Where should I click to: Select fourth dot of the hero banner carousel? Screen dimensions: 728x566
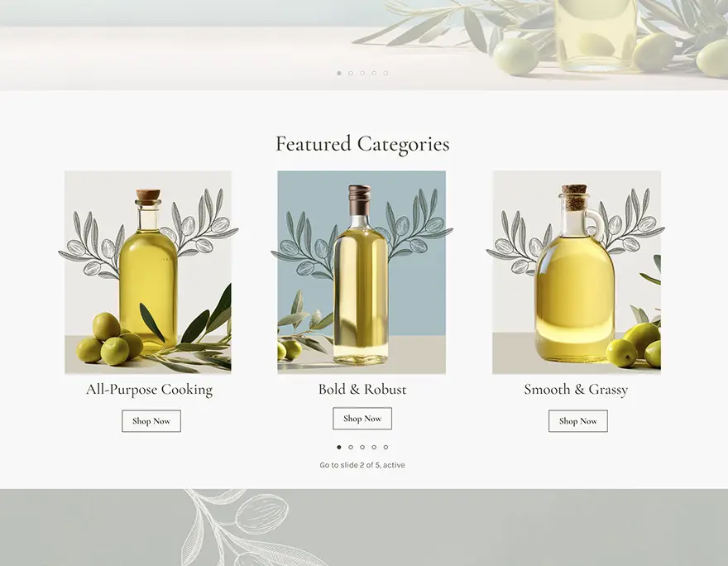coord(374,73)
